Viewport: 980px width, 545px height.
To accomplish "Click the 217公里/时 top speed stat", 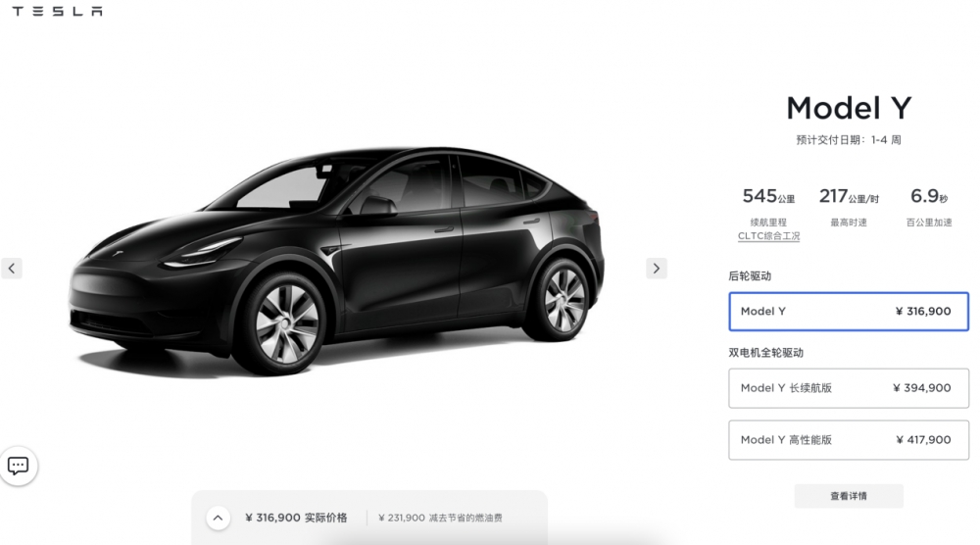I will [x=849, y=196].
